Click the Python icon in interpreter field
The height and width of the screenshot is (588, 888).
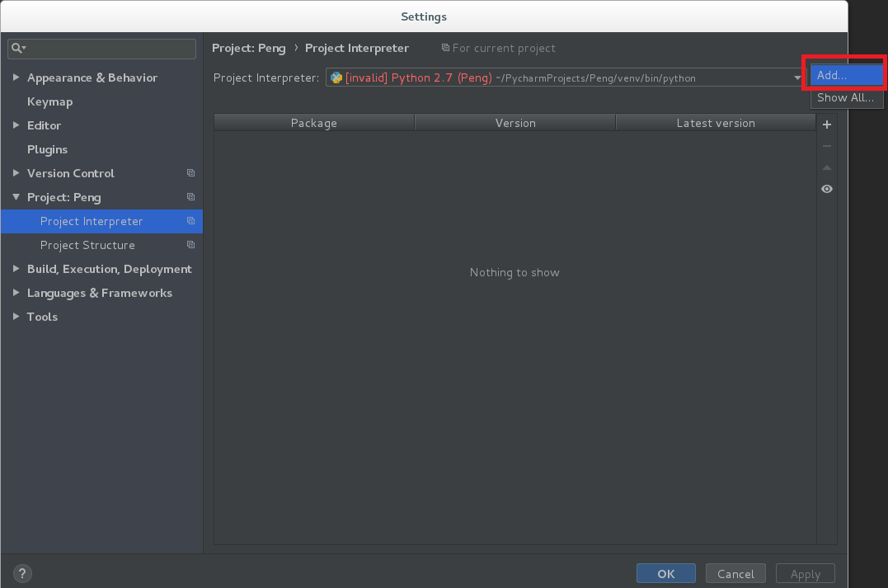pyautogui.click(x=336, y=78)
